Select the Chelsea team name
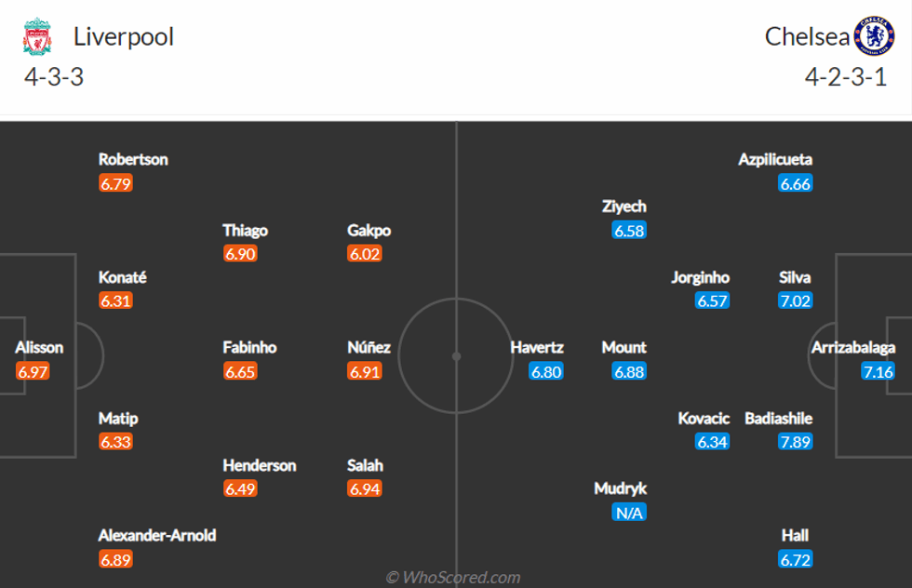Screen dimensions: 912x588 [807, 36]
